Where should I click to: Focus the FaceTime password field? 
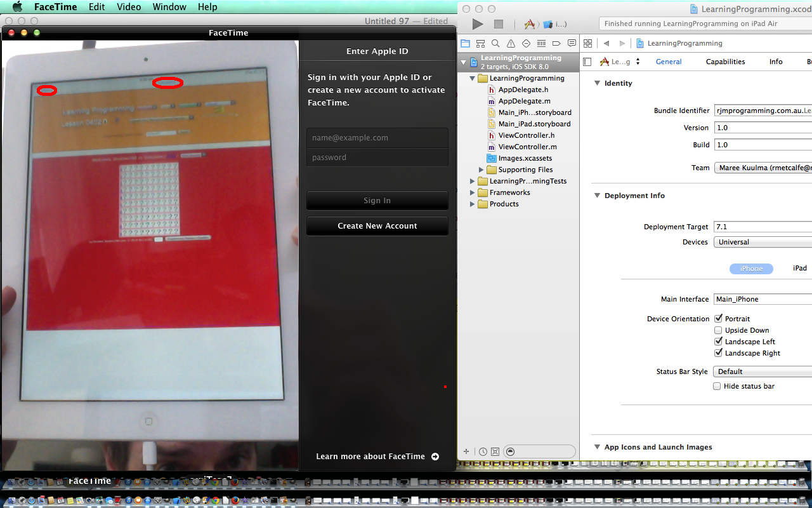tap(377, 157)
